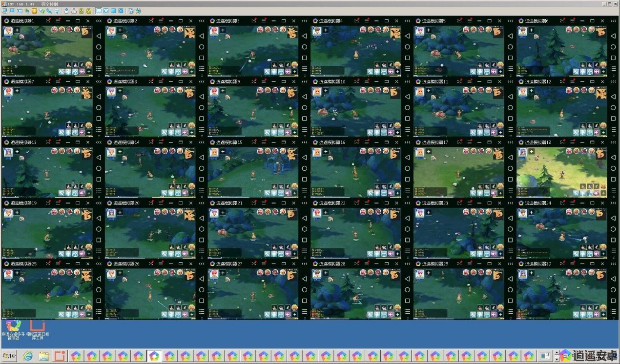This screenshot has height=364, width=620.
Task: Click the <<< arrows beside 逍遥模拟器2
Action: (202, 21)
